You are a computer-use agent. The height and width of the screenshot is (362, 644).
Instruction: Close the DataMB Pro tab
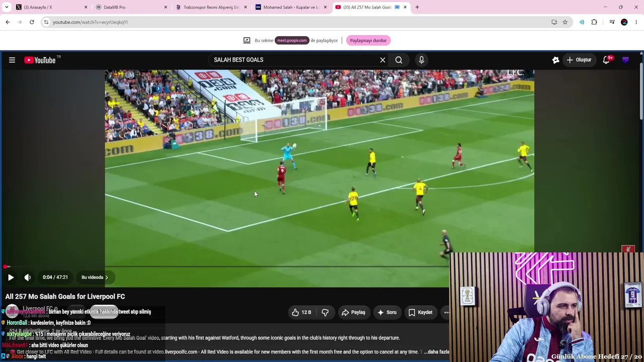166,7
